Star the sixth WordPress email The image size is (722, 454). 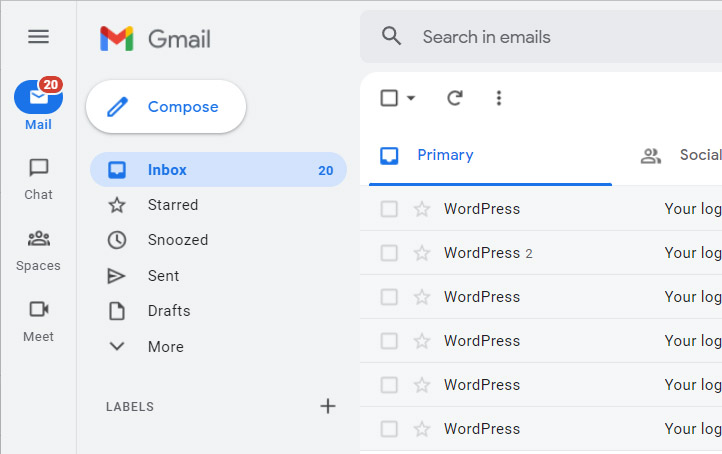pyautogui.click(x=422, y=429)
